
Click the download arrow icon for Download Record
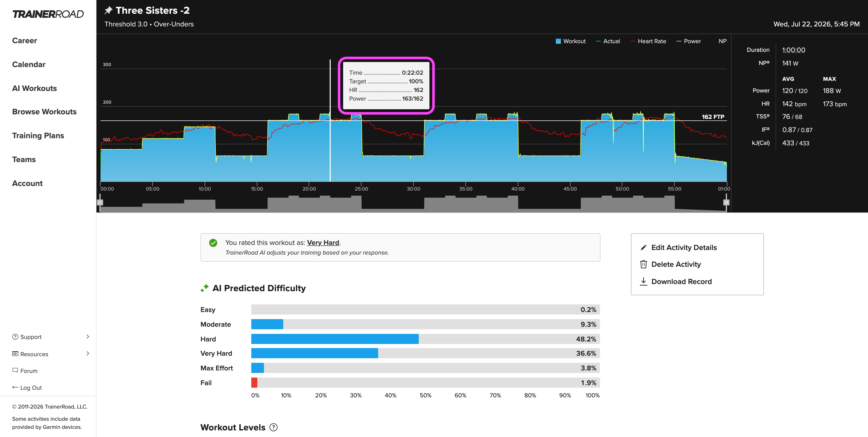pyautogui.click(x=644, y=282)
